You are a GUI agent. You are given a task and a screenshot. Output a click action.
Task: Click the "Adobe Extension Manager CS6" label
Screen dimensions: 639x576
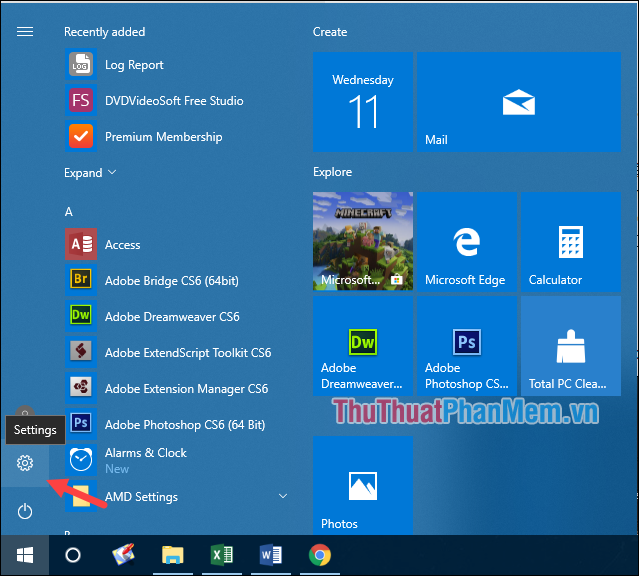(186, 388)
